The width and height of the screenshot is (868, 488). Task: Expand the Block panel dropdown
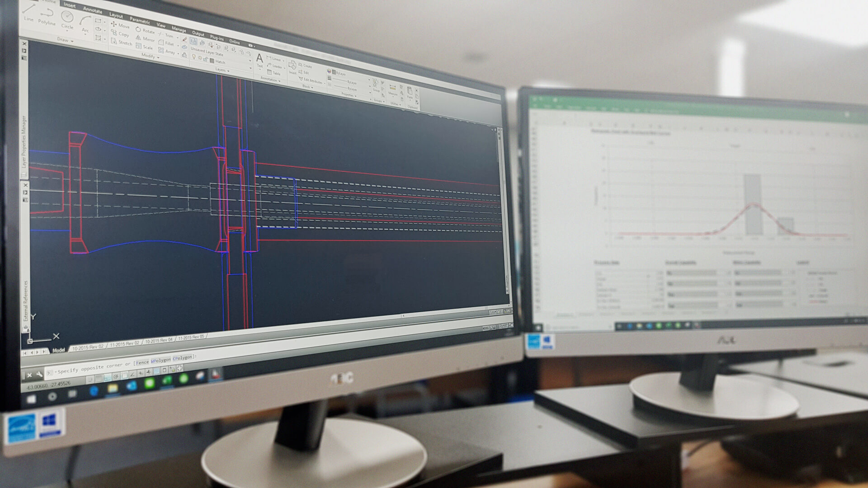[x=307, y=86]
